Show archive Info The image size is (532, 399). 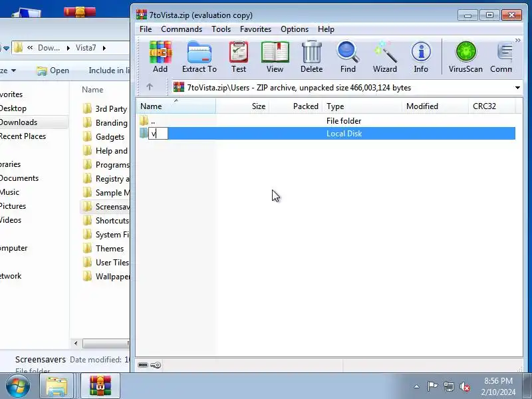[x=421, y=57]
